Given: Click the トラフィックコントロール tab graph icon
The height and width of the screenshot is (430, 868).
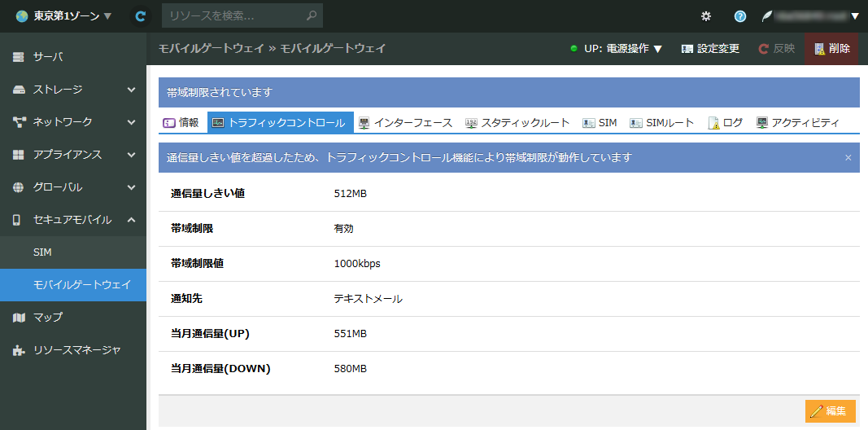Looking at the screenshot, I should pyautogui.click(x=218, y=122).
